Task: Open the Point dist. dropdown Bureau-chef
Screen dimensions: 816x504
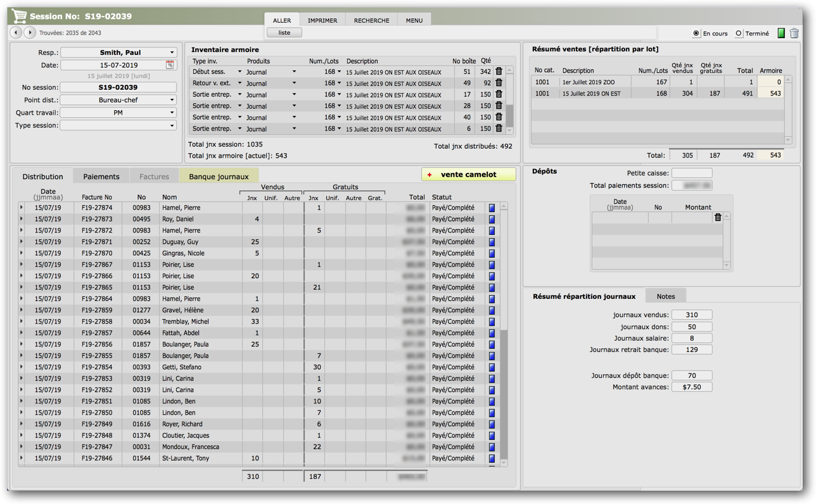Action: click(118, 100)
